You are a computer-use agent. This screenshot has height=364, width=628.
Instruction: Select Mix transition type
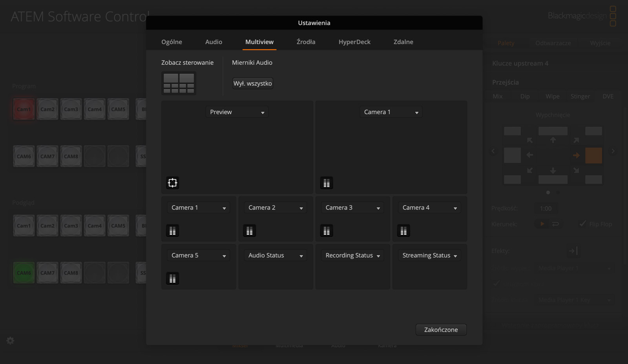[x=498, y=96]
